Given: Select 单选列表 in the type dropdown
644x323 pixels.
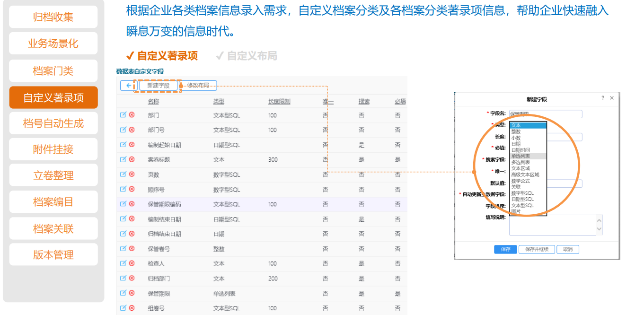Looking at the screenshot, I should pos(520,156).
